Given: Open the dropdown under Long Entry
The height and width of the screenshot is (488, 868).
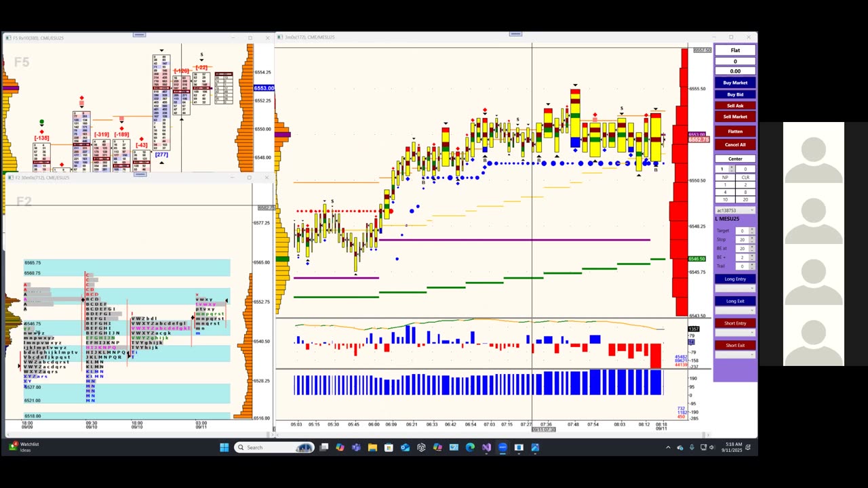Looking at the screenshot, I should (735, 288).
